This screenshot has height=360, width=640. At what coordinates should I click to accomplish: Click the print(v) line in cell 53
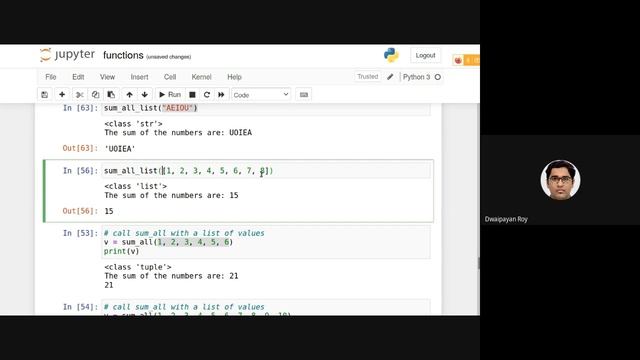[x=121, y=251]
